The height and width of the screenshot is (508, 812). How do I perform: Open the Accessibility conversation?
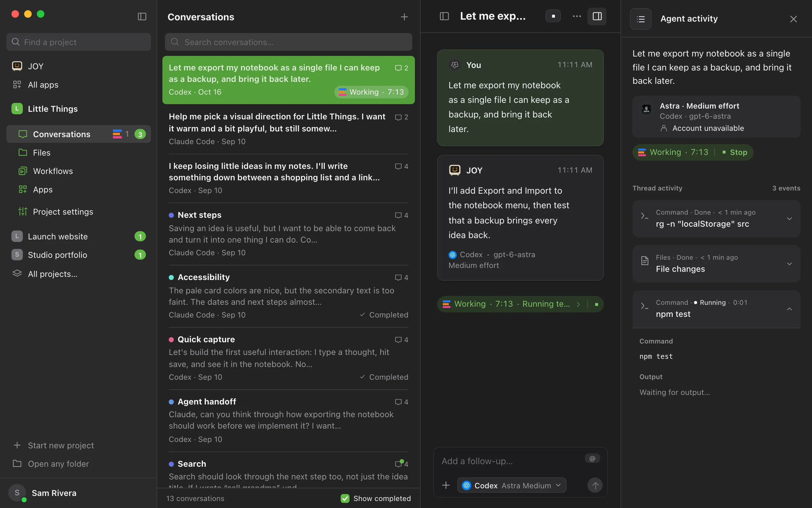[289, 296]
